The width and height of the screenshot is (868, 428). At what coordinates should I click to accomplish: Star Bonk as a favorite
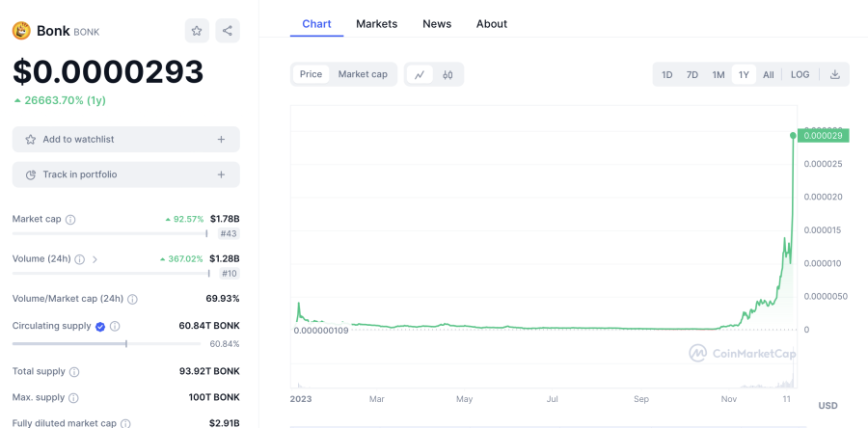[197, 31]
